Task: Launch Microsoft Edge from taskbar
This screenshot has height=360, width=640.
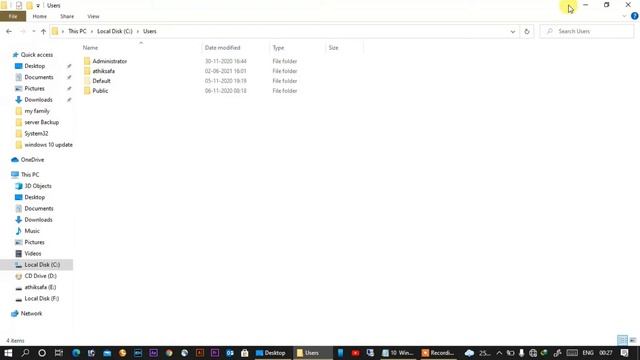Action: (76, 353)
